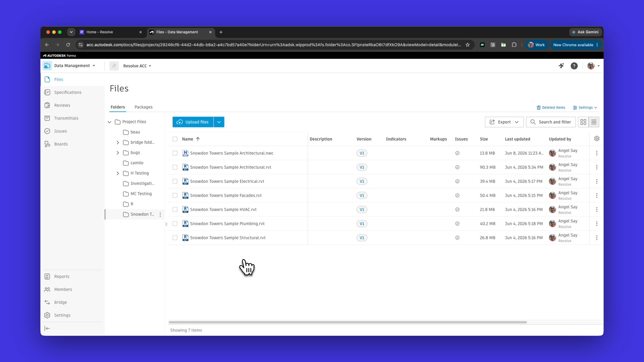Click issues icon for HVAC.rvt row
The width and height of the screenshot is (644, 362).
point(457,210)
